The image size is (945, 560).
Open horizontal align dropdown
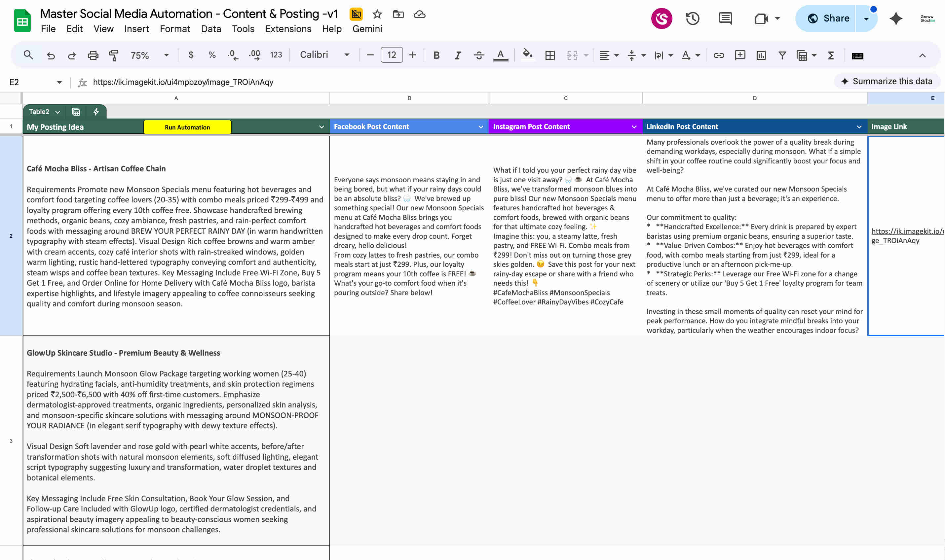(609, 55)
